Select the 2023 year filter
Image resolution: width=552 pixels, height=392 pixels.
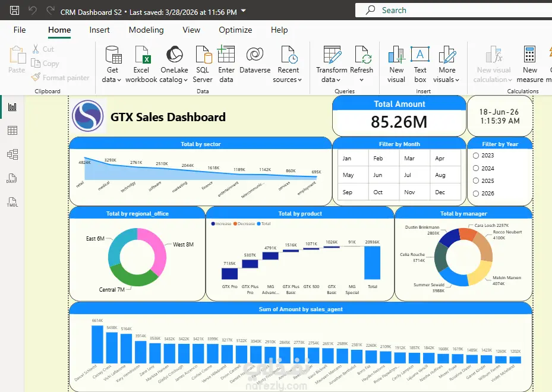(x=476, y=156)
